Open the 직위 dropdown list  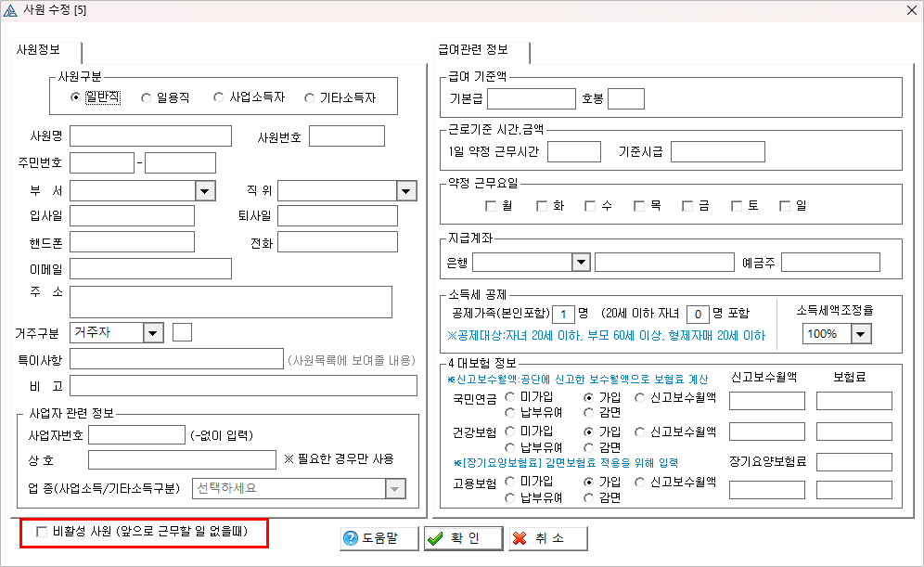406,191
